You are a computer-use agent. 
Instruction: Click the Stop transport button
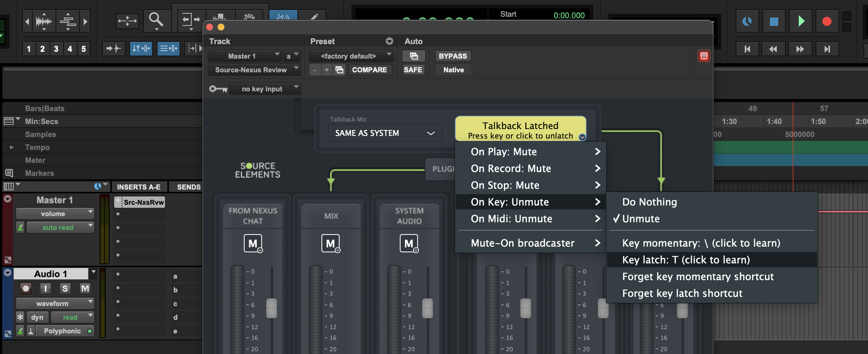tap(774, 21)
